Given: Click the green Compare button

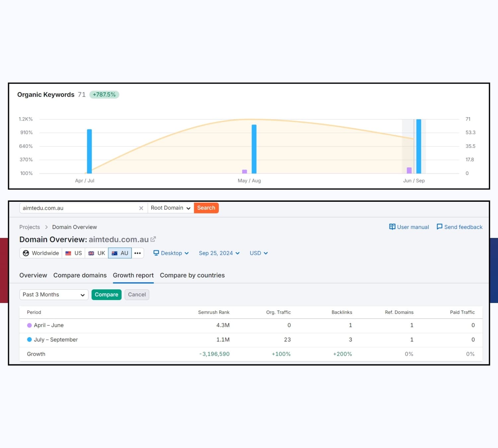Looking at the screenshot, I should [107, 295].
